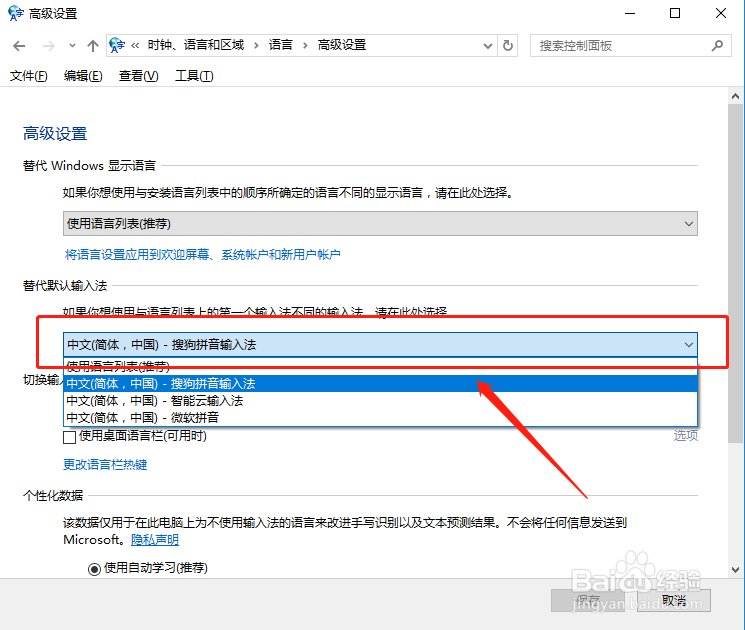The image size is (745, 630).
Task: Open the 隐私声明 link
Action: point(155,540)
